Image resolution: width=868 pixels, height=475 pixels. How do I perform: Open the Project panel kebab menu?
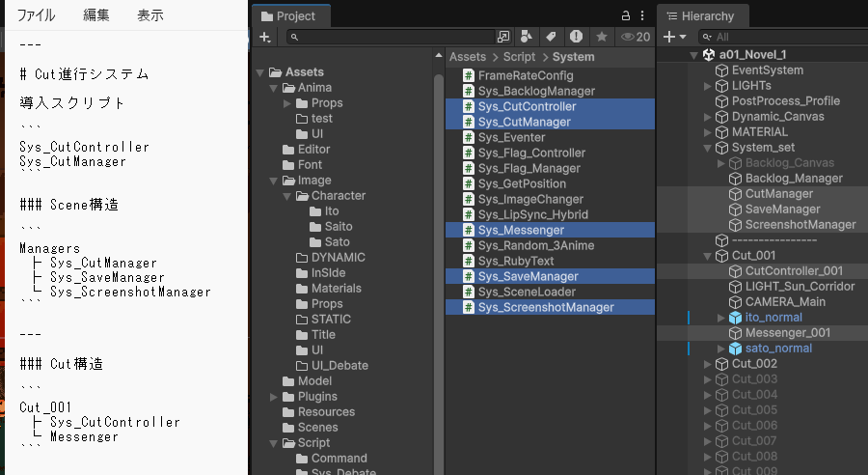643,15
